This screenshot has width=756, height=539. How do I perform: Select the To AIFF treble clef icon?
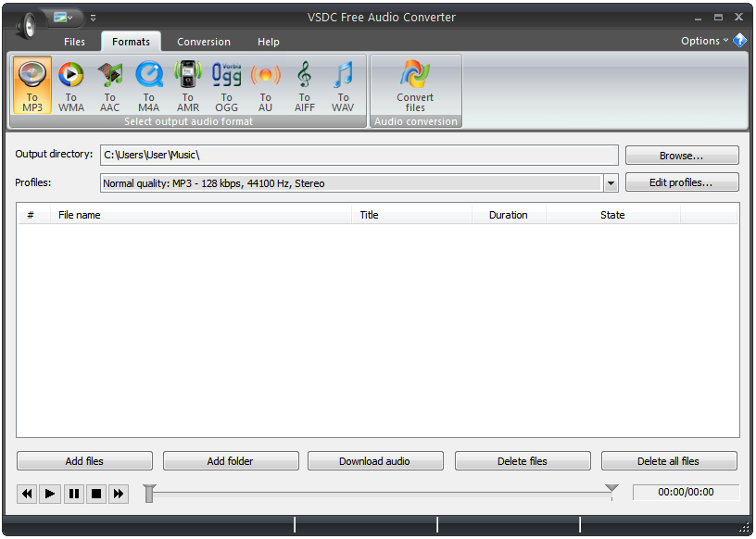304,86
